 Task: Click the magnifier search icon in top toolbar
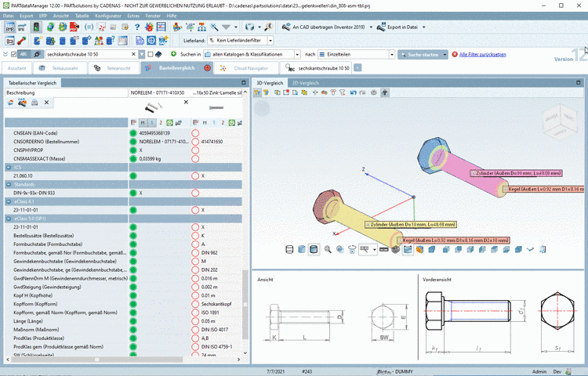pos(268,27)
